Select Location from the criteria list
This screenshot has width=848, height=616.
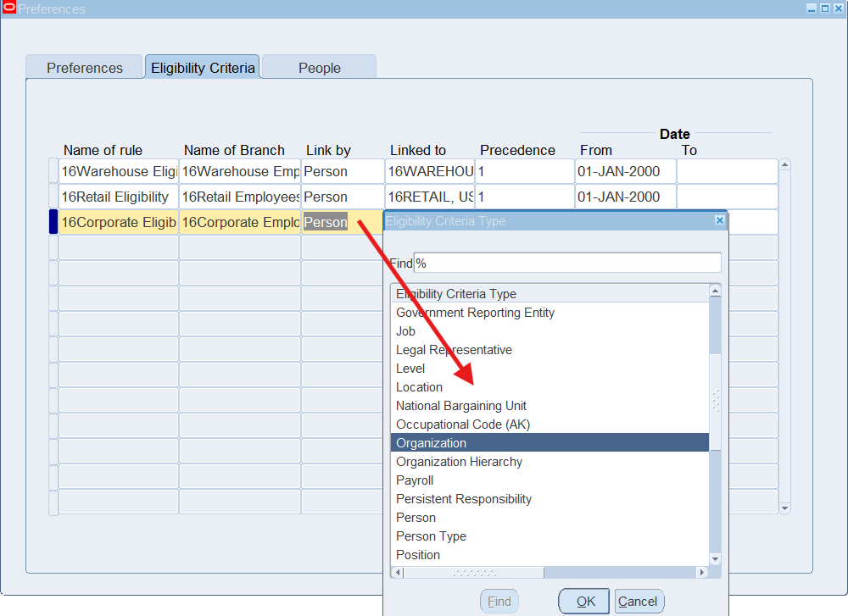click(x=419, y=387)
